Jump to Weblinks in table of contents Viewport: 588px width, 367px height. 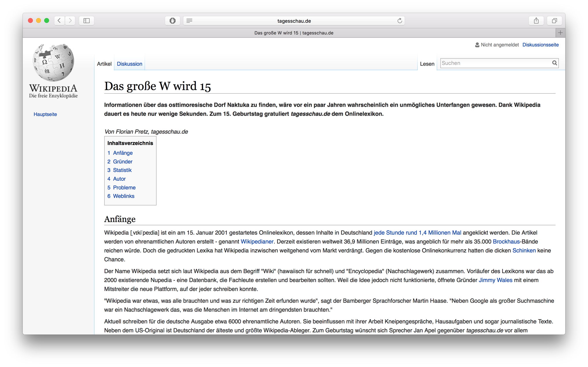tap(123, 196)
